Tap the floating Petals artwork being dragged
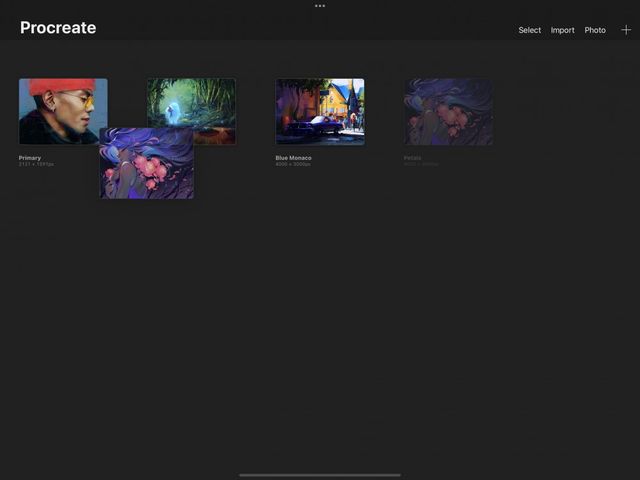 pos(147,163)
